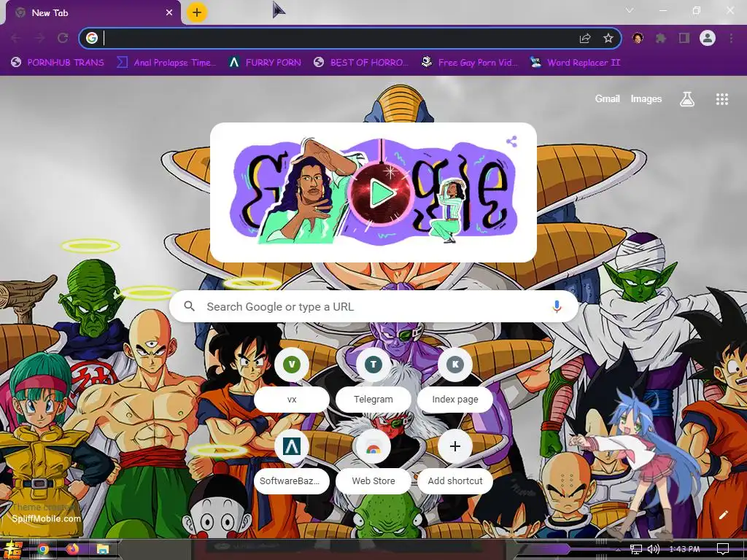The image size is (747, 560).
Task: Open the tab search chevron
Action: pyautogui.click(x=630, y=10)
